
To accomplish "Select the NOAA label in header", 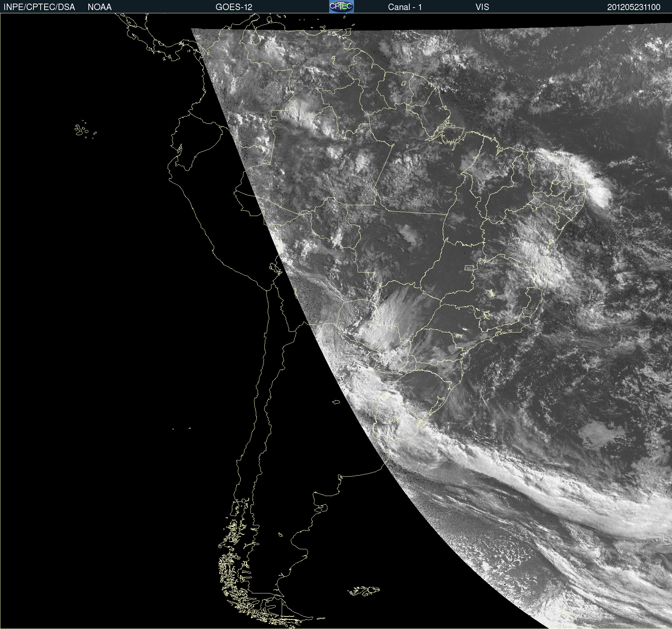I will pyautogui.click(x=100, y=7).
